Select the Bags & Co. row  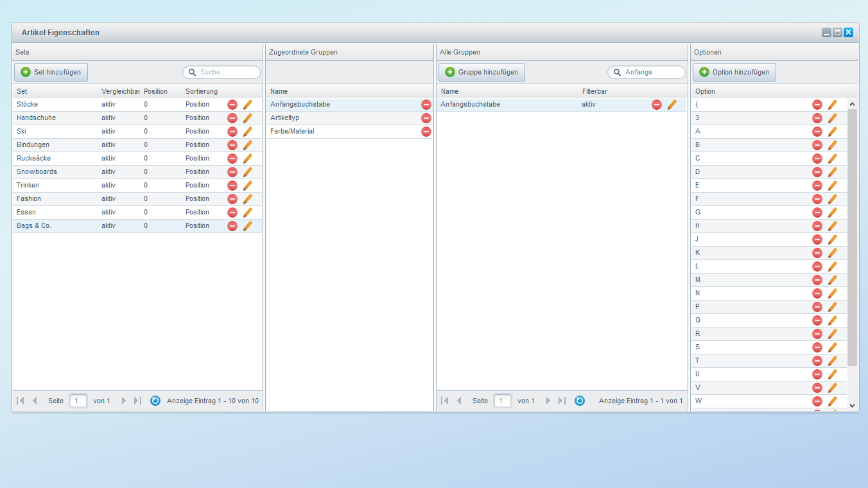[x=137, y=225]
